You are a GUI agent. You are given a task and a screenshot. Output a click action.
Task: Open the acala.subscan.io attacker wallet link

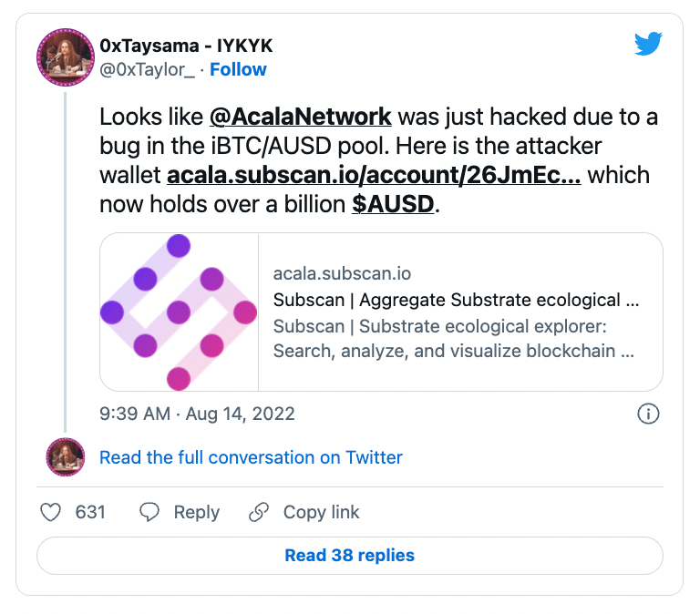(x=374, y=176)
